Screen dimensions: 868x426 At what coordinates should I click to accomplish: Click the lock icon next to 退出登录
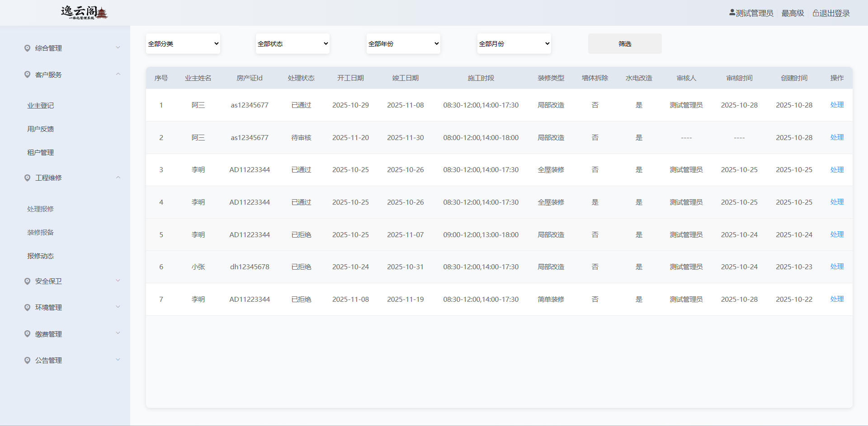tap(816, 13)
